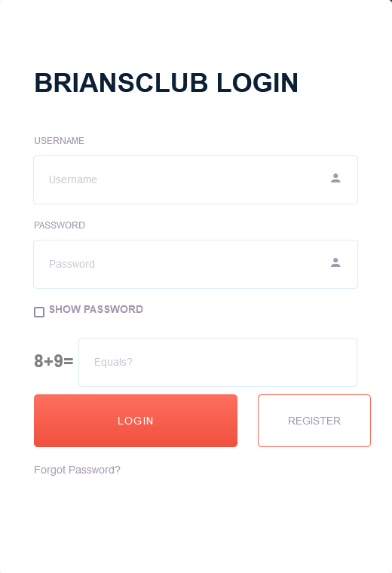
Task: Click the grey Username placeholder text
Action: pyautogui.click(x=73, y=179)
